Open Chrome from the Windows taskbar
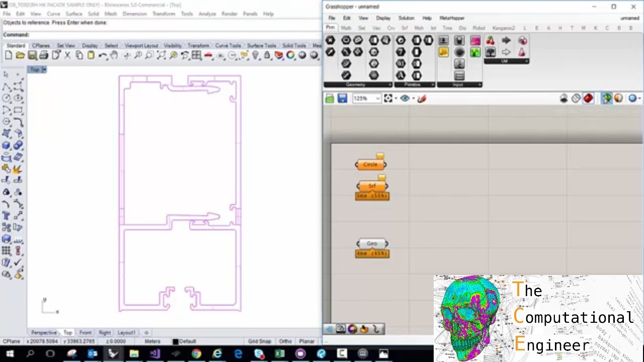644x362 pixels. pos(196,354)
